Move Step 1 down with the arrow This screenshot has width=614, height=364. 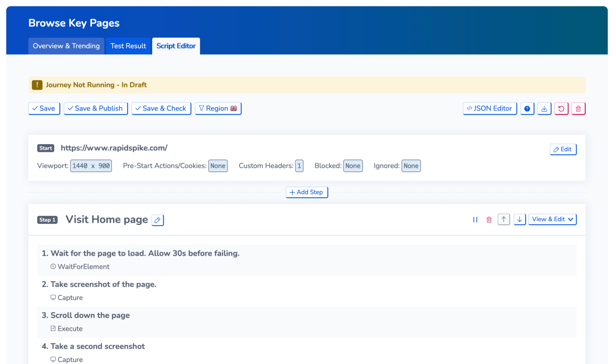coord(519,219)
